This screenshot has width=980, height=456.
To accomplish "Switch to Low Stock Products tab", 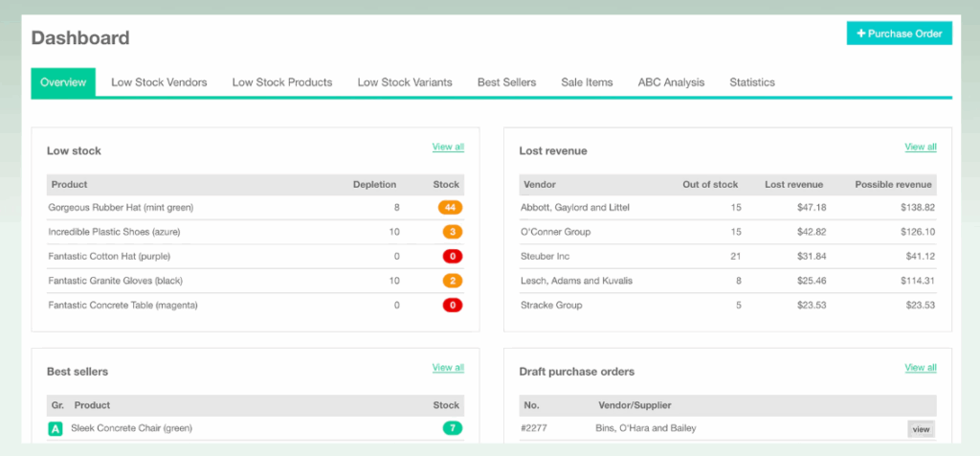I will [282, 82].
